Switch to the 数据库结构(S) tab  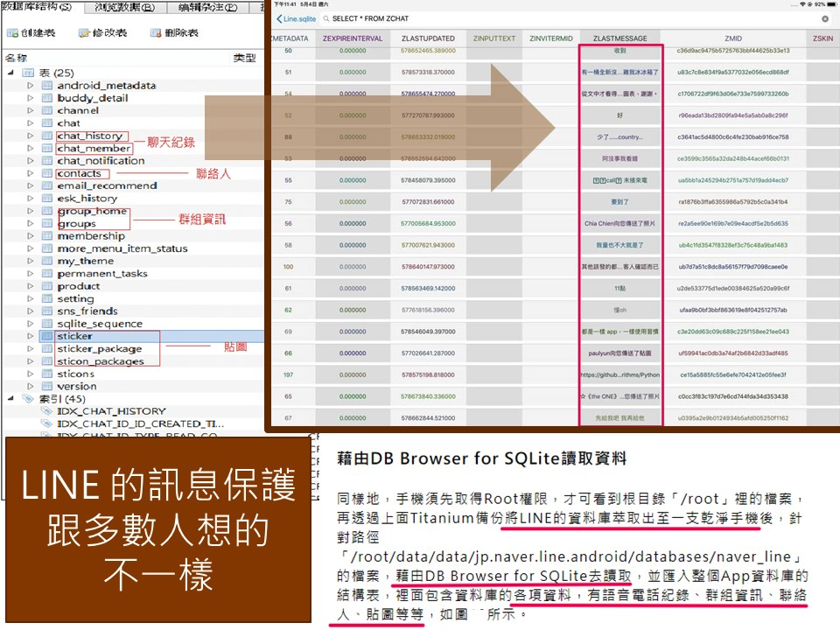coord(41,7)
